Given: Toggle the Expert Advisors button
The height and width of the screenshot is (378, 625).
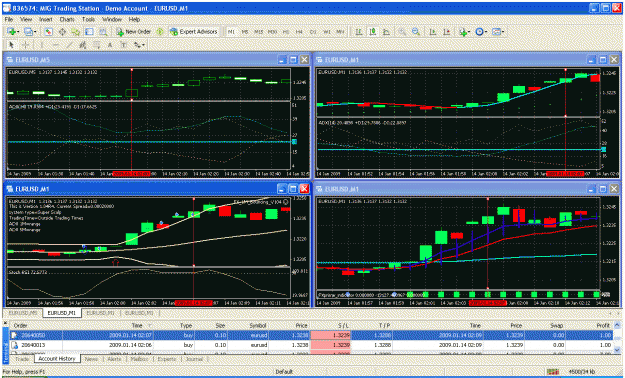Looking at the screenshot, I should [x=194, y=32].
